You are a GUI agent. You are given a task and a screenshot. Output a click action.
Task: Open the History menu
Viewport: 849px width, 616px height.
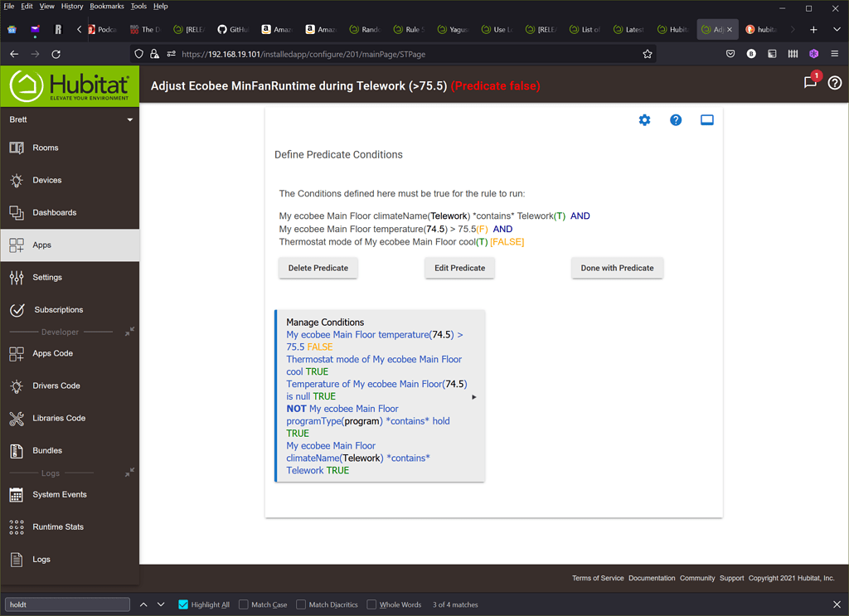pos(72,6)
